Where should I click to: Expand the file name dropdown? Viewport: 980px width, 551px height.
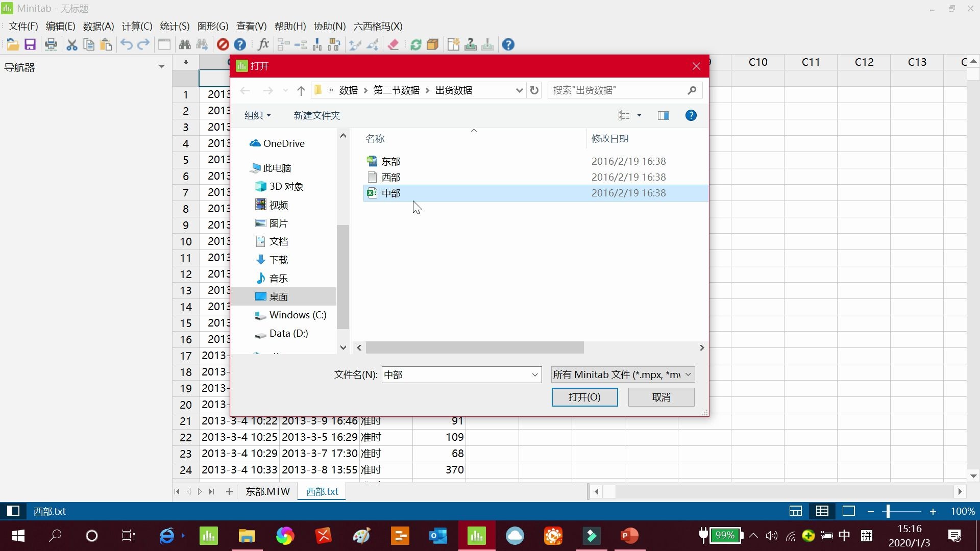coord(534,374)
